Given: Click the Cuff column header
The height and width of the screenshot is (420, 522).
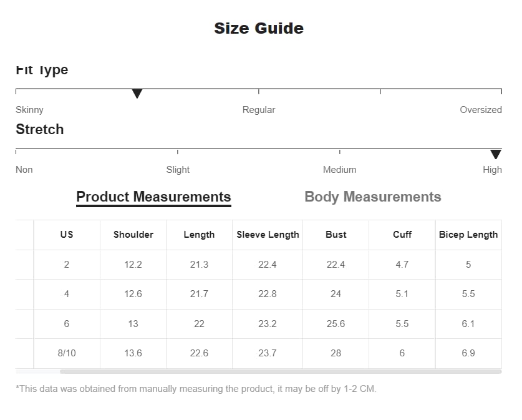Looking at the screenshot, I should click(402, 235).
